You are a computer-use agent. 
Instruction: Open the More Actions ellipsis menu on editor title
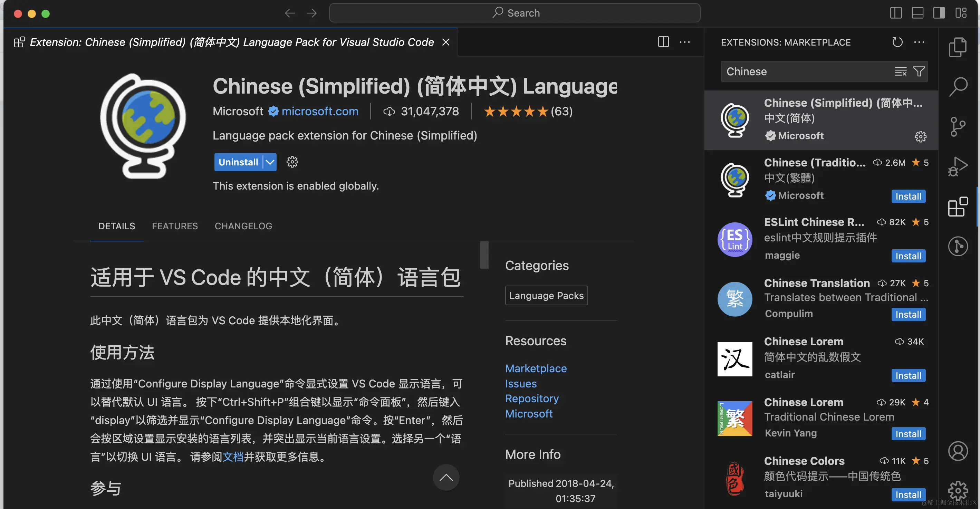pos(684,42)
